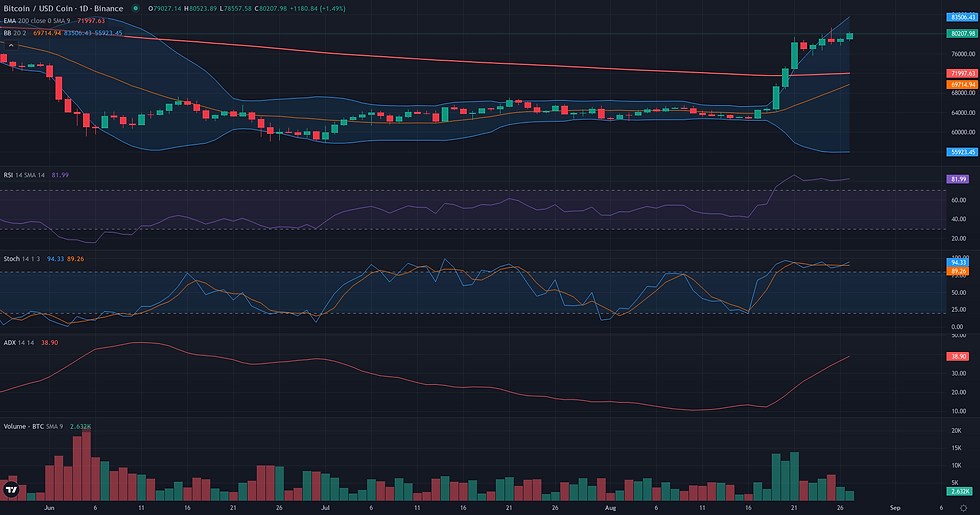The width and height of the screenshot is (980, 515).
Task: Open chart settings via the gear icon
Action: (x=963, y=508)
